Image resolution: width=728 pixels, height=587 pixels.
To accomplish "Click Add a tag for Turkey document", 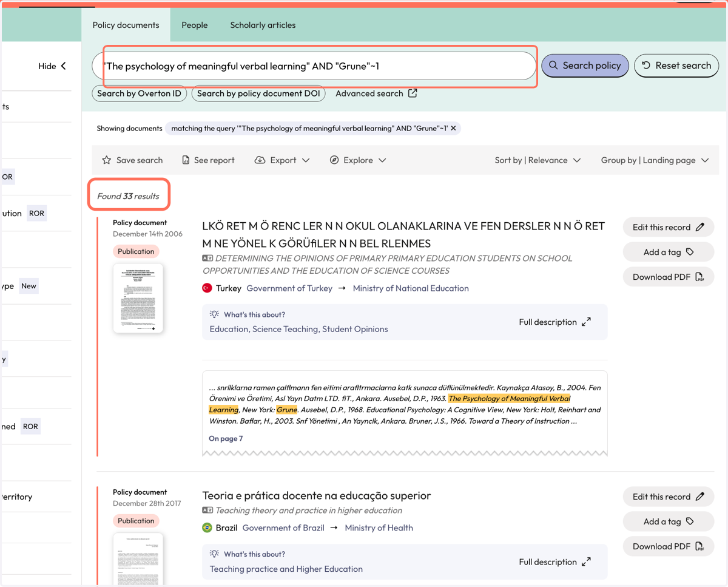I will 668,252.
